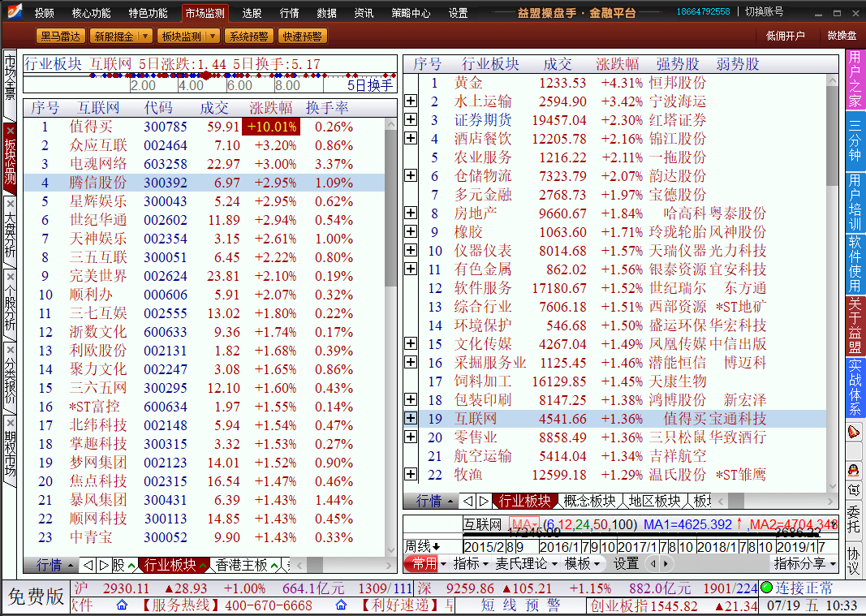Expand the 互联网 sector row
866x616 pixels.
[x=411, y=418]
